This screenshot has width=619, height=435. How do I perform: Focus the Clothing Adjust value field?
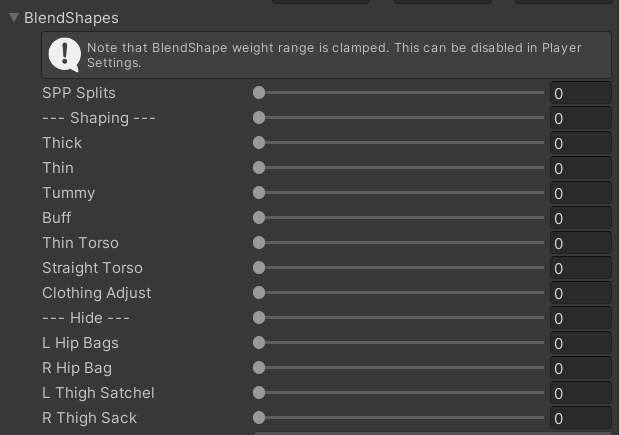pyautogui.click(x=580, y=294)
